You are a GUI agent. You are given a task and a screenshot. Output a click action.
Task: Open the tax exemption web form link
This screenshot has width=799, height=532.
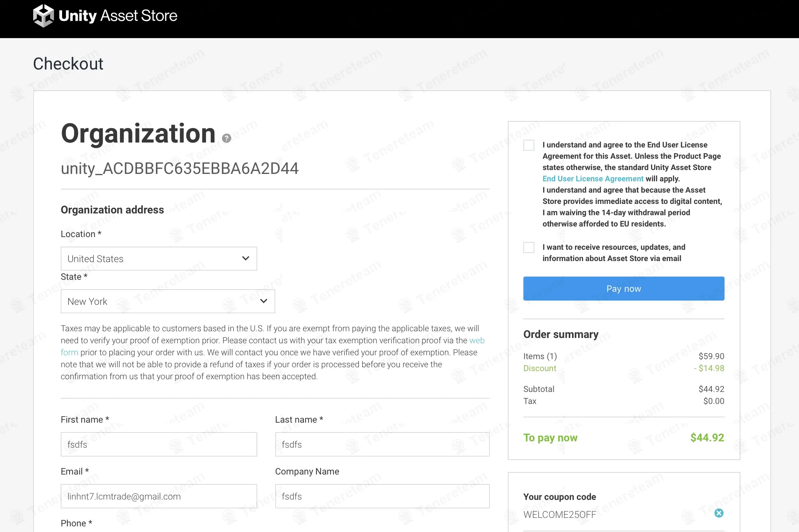click(476, 340)
